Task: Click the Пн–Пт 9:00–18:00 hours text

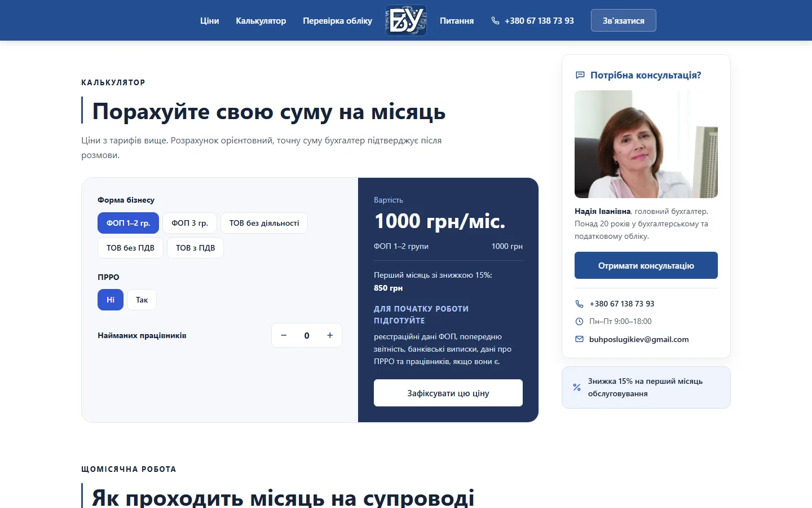Action: click(620, 321)
